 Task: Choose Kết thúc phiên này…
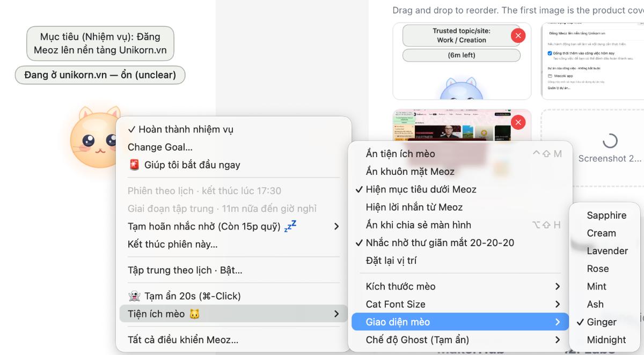click(x=233, y=245)
